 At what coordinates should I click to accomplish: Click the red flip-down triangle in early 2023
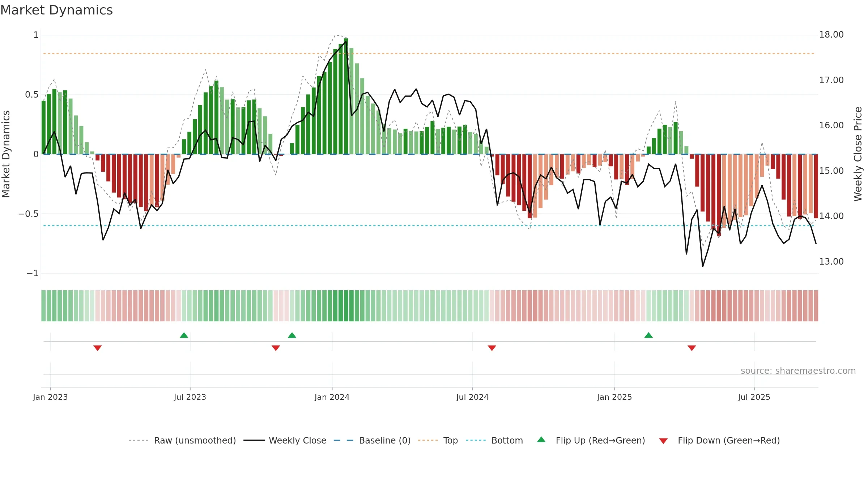point(98,348)
